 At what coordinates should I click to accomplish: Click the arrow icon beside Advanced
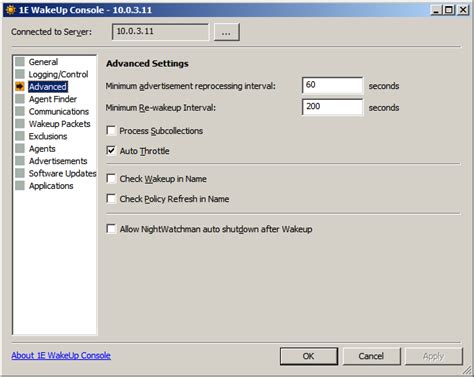pyautogui.click(x=20, y=87)
